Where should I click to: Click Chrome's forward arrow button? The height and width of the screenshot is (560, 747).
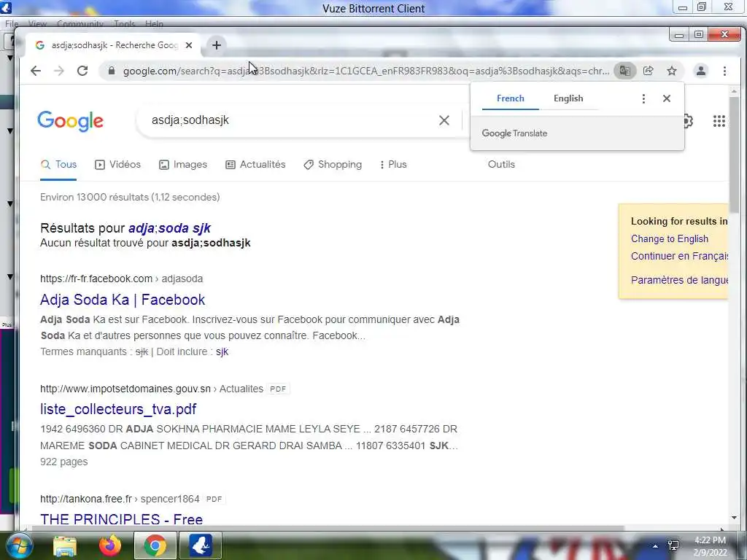pos(58,71)
